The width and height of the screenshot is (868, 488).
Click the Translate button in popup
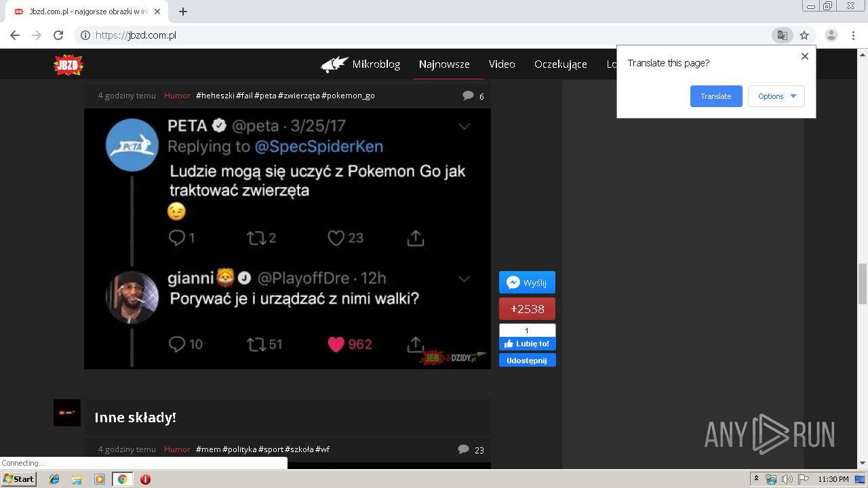click(x=716, y=96)
